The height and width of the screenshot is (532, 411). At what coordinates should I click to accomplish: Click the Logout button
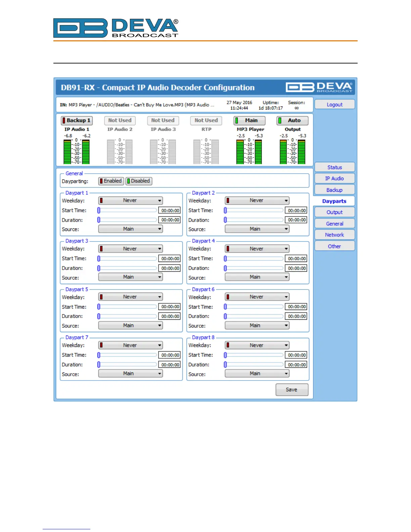[334, 104]
